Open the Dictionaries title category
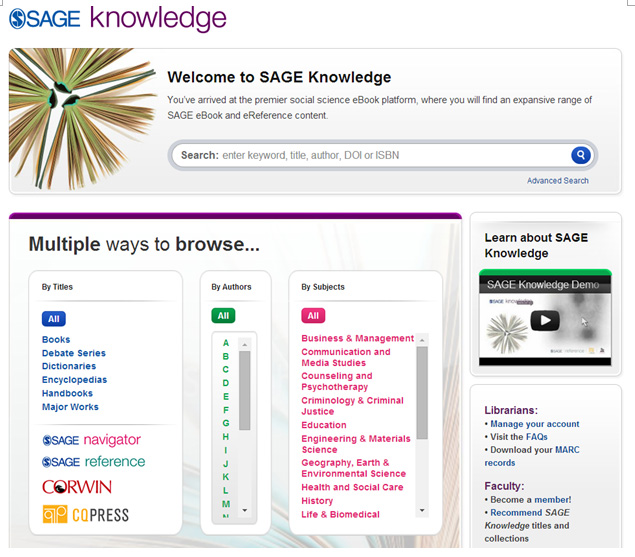The height and width of the screenshot is (557, 635). click(69, 366)
